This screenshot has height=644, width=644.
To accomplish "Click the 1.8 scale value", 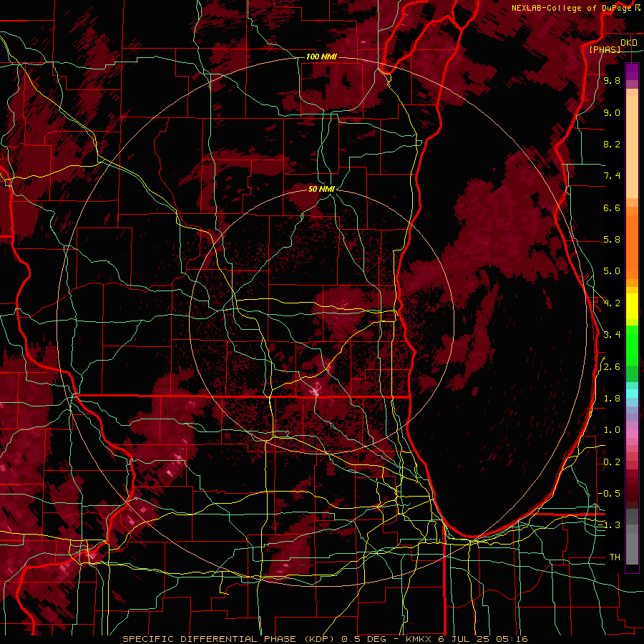I will click(x=612, y=399).
